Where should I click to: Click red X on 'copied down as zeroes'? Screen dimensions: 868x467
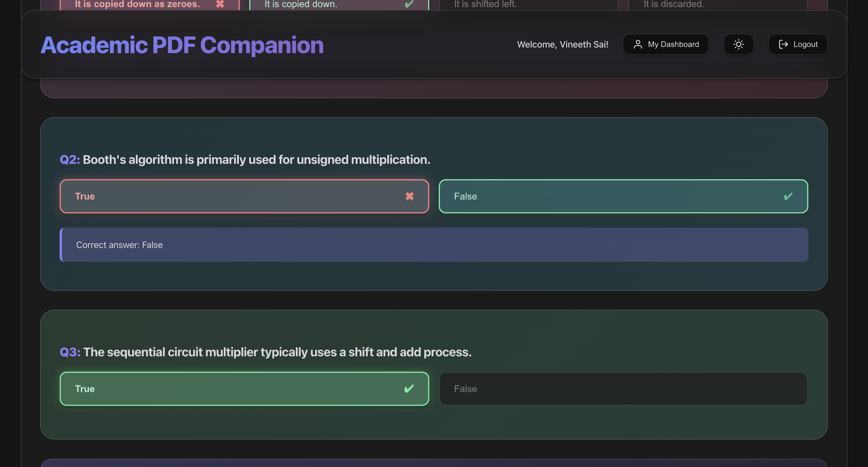(x=220, y=4)
